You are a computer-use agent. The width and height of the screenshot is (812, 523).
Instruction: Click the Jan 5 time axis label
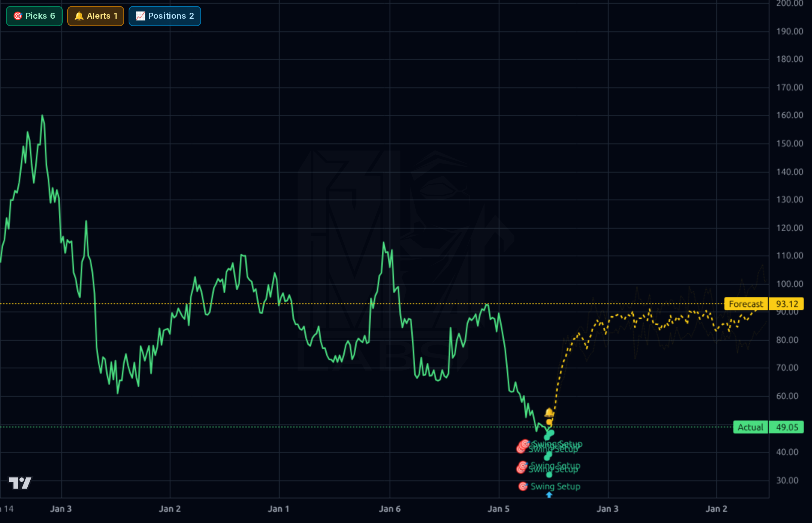tap(498, 509)
